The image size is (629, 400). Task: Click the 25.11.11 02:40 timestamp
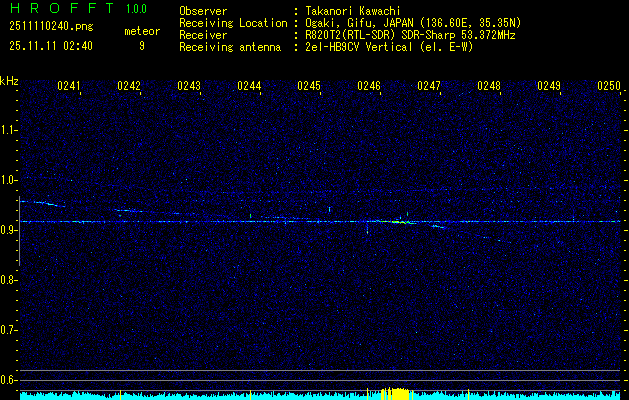click(x=50, y=46)
